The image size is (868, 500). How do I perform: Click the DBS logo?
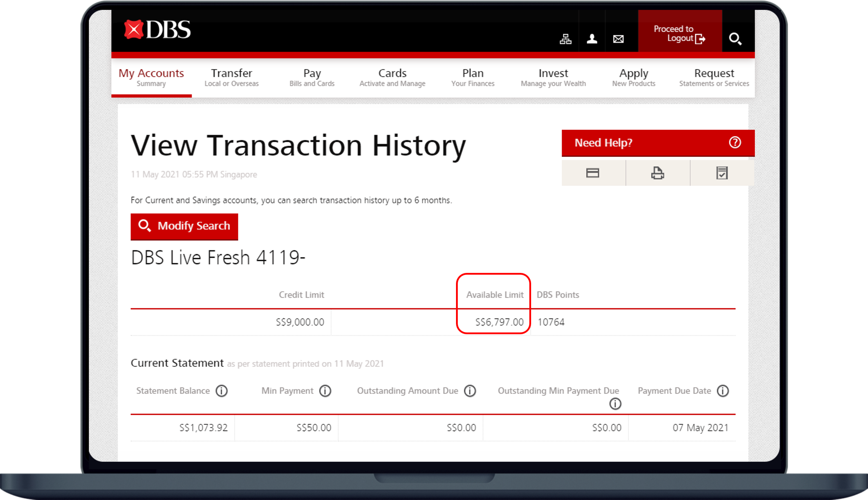point(157,30)
